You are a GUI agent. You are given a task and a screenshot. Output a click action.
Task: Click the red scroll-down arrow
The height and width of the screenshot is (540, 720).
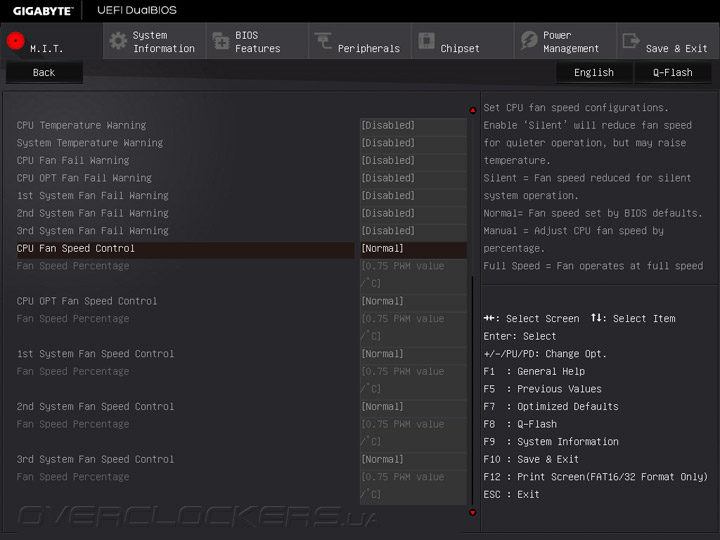pos(472,512)
